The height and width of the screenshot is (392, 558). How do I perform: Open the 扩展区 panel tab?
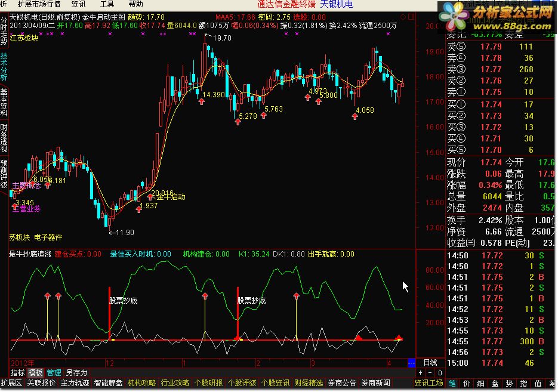coord(11,383)
